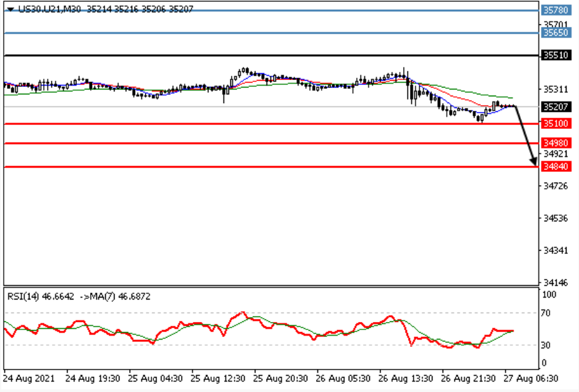The height and width of the screenshot is (392, 579).
Task: Open the chart menu triangle beside US30.U21,M30
Action: [x=11, y=9]
